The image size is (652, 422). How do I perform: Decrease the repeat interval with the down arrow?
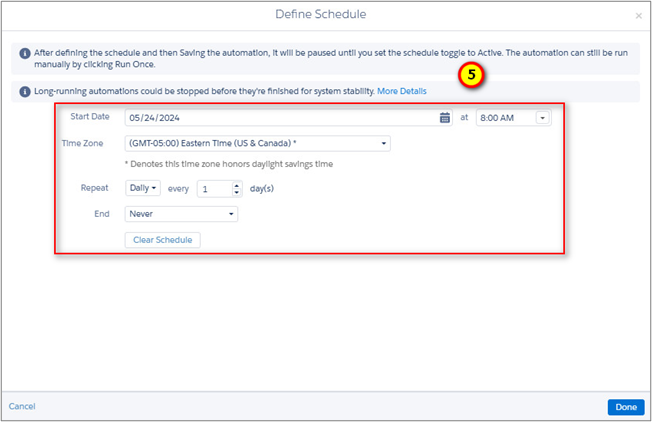click(x=237, y=192)
